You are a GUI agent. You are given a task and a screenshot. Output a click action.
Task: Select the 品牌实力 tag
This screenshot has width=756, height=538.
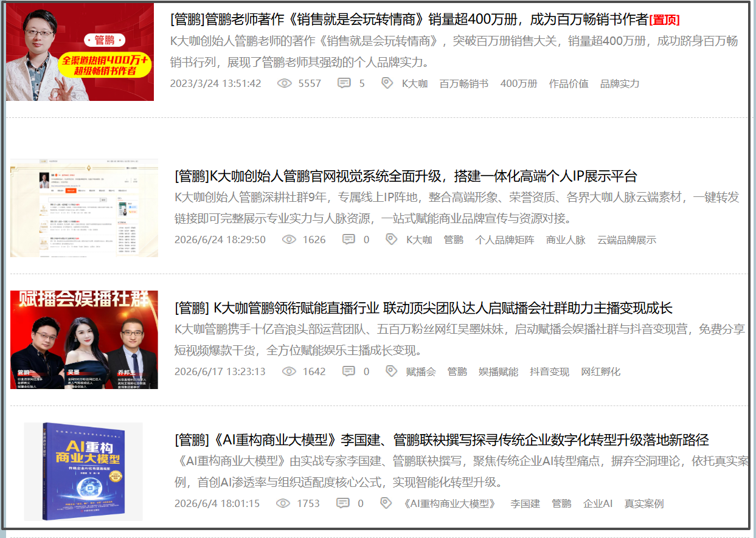(x=620, y=84)
